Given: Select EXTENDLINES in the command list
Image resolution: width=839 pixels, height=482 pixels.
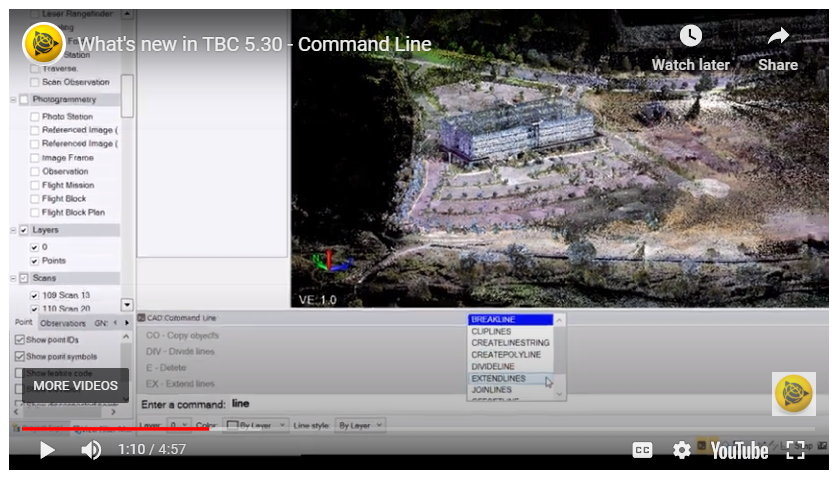Looking at the screenshot, I should 510,378.
